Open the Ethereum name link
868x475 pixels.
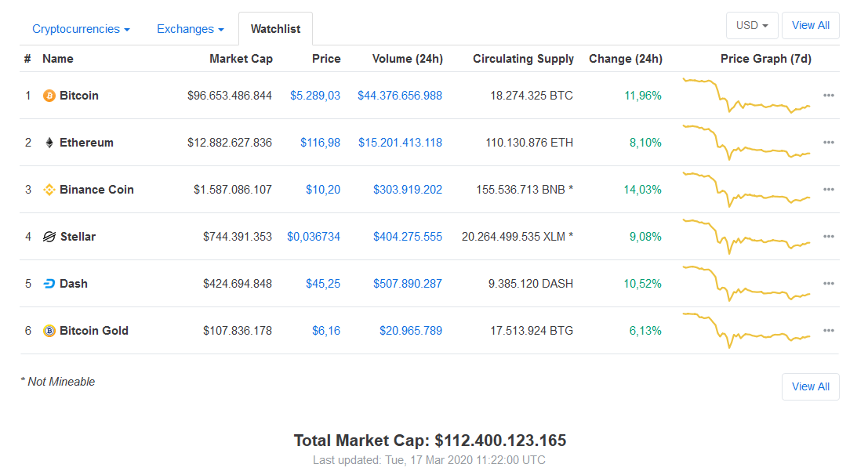pyautogui.click(x=86, y=143)
